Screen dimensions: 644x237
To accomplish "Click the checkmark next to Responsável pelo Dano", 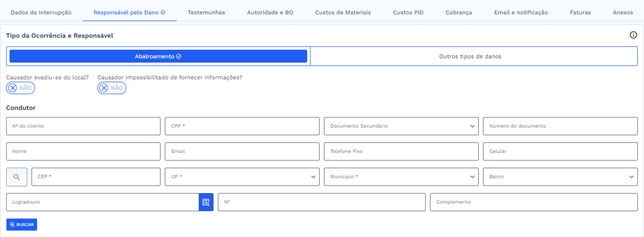I will (163, 12).
